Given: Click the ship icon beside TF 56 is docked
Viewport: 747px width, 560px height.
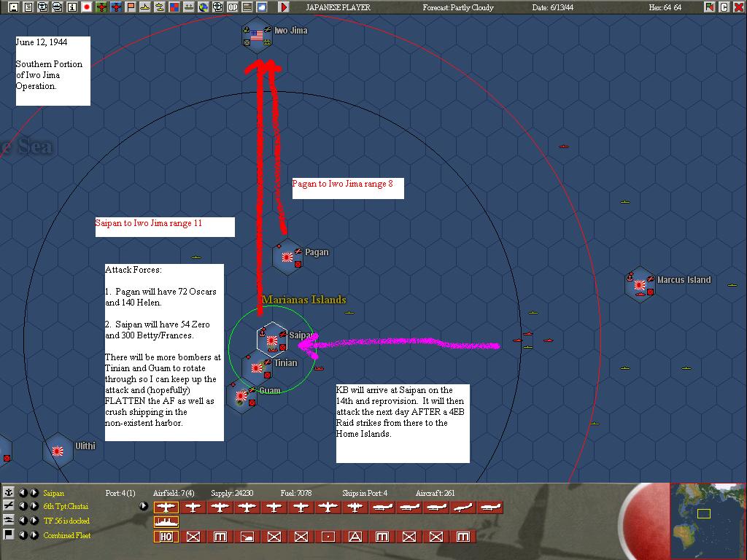Looking at the screenshot, I should tap(8, 520).
